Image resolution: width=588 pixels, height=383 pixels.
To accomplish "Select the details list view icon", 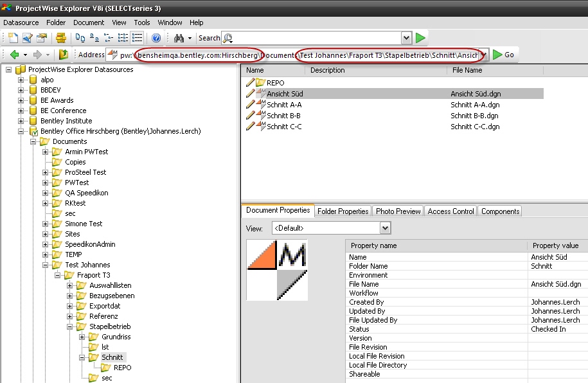I will [x=138, y=38].
